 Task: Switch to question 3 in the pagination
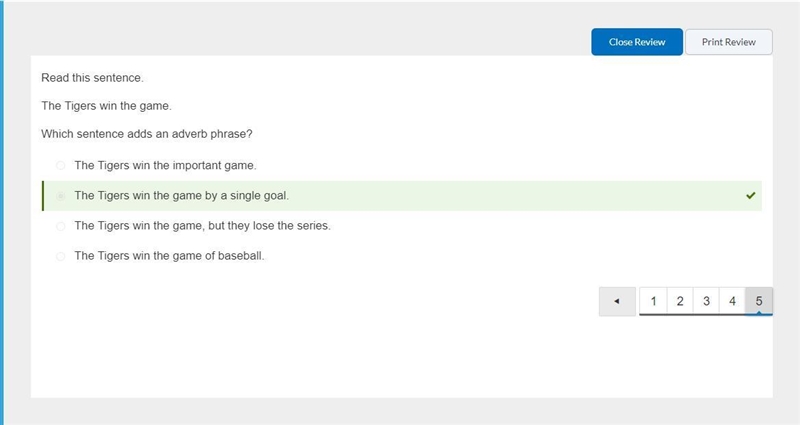706,301
